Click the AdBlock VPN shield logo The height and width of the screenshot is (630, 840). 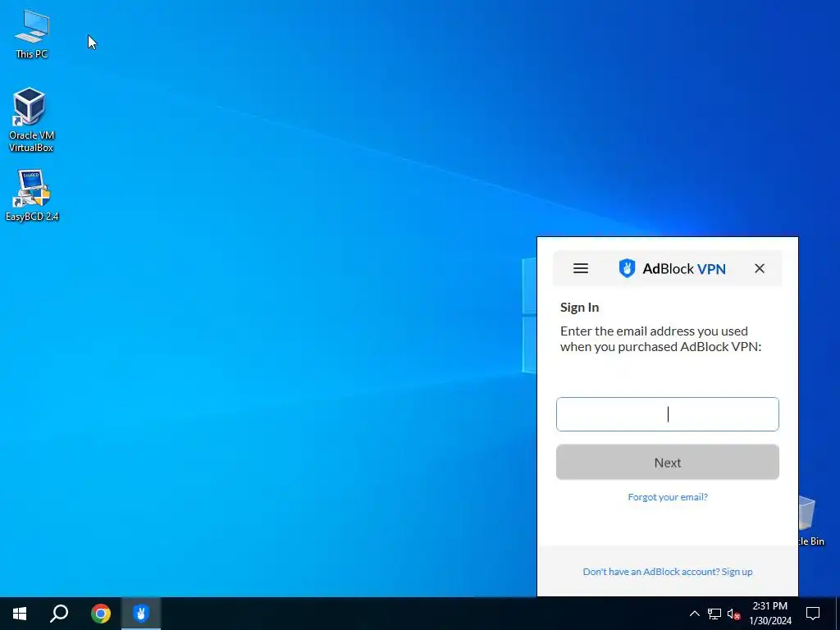tap(627, 268)
